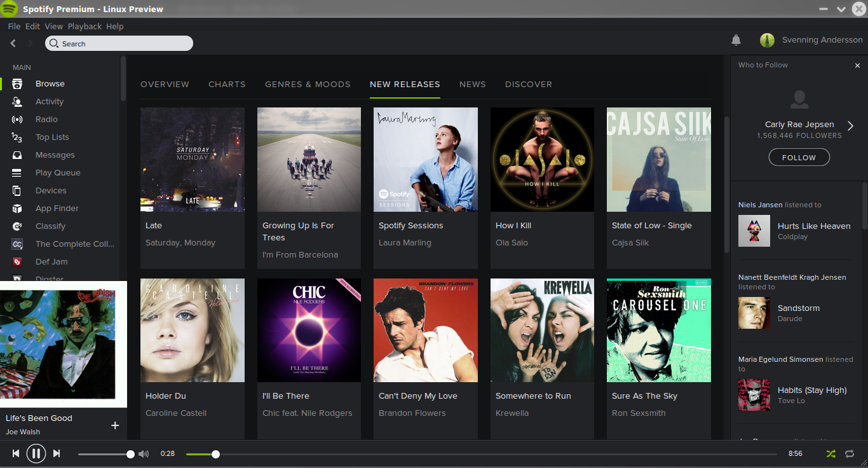Open Somewhere to Run album cover

point(542,330)
